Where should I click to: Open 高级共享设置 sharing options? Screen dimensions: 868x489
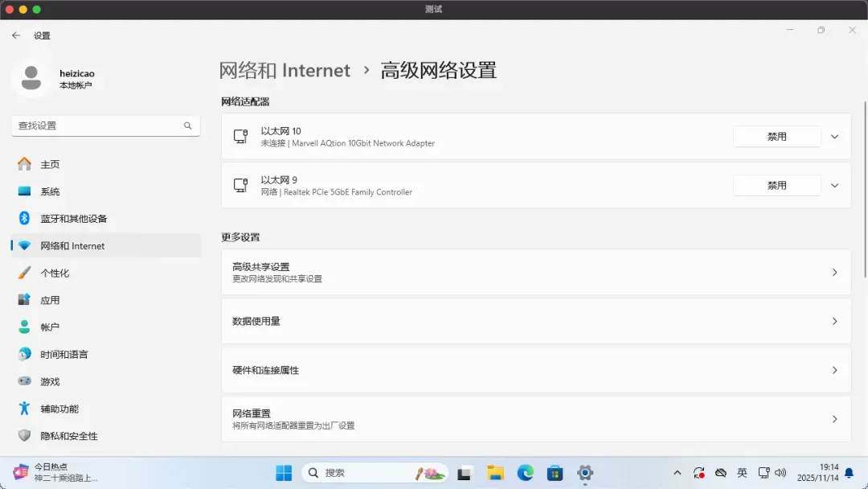coord(535,273)
